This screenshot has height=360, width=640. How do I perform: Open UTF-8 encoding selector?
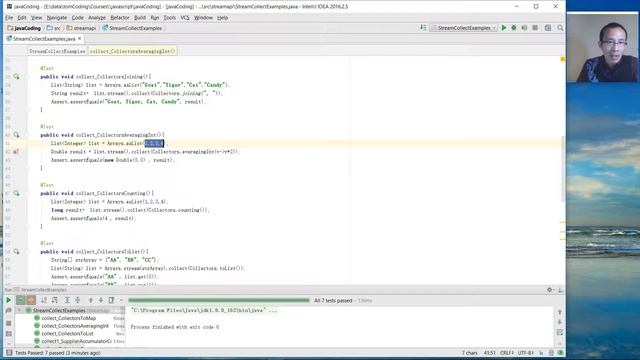525,353
